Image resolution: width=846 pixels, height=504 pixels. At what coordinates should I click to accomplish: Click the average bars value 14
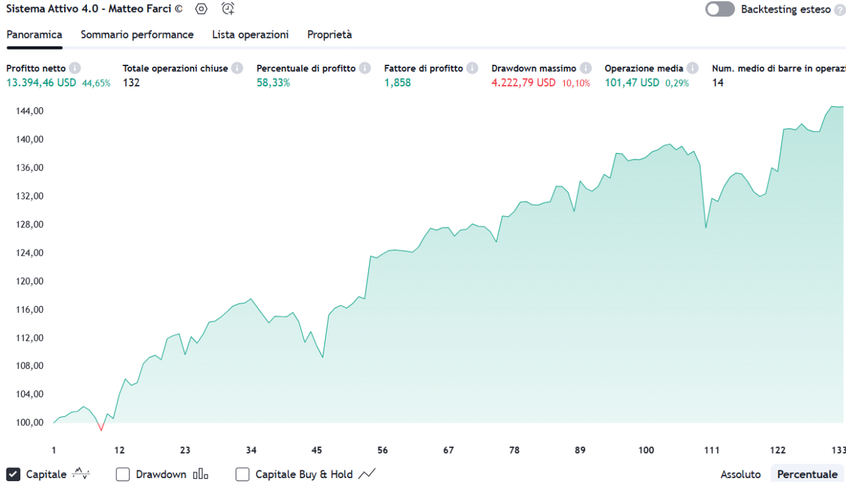point(718,83)
